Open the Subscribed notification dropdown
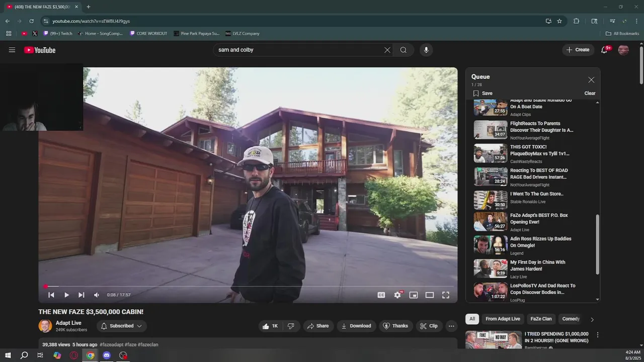Image resolution: width=644 pixels, height=362 pixels. click(122, 326)
